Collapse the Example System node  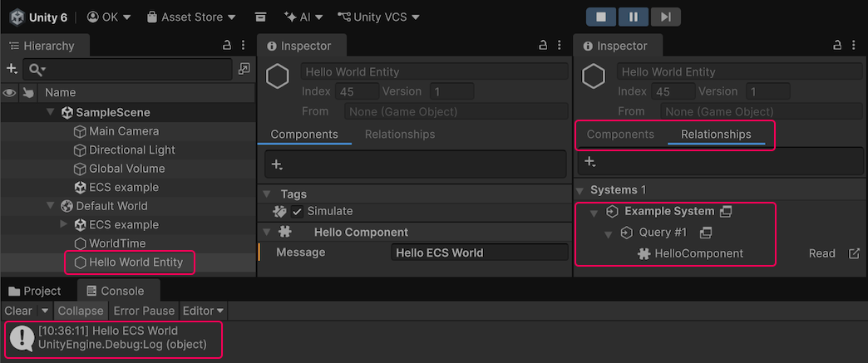coord(594,213)
